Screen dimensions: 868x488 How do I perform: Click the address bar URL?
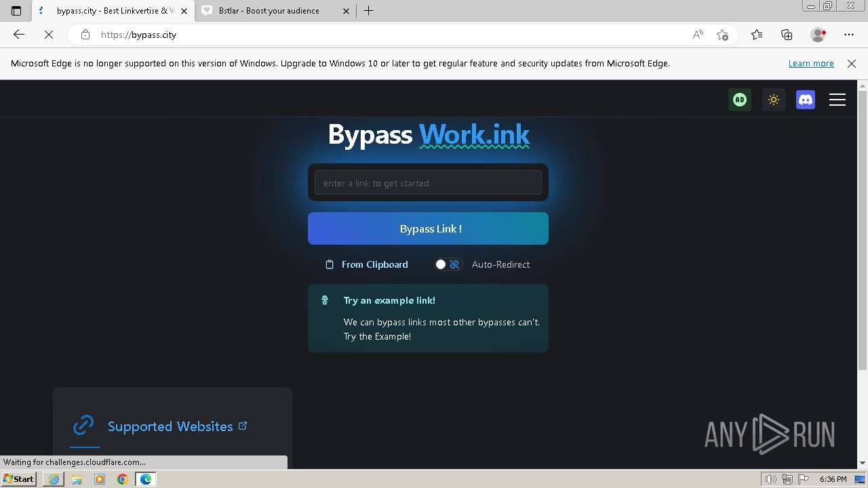[x=138, y=35]
